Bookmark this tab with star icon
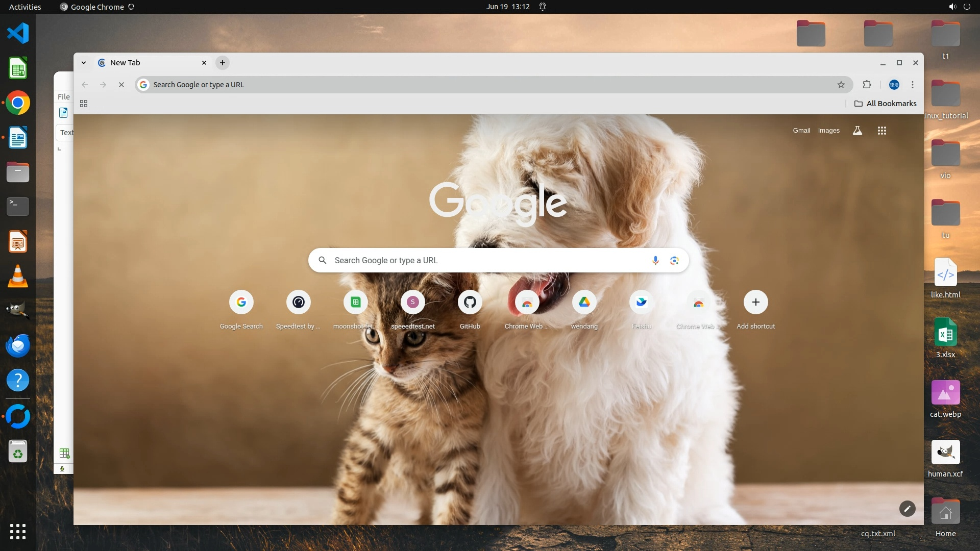Screen dimensions: 980x551 coord(841,85)
